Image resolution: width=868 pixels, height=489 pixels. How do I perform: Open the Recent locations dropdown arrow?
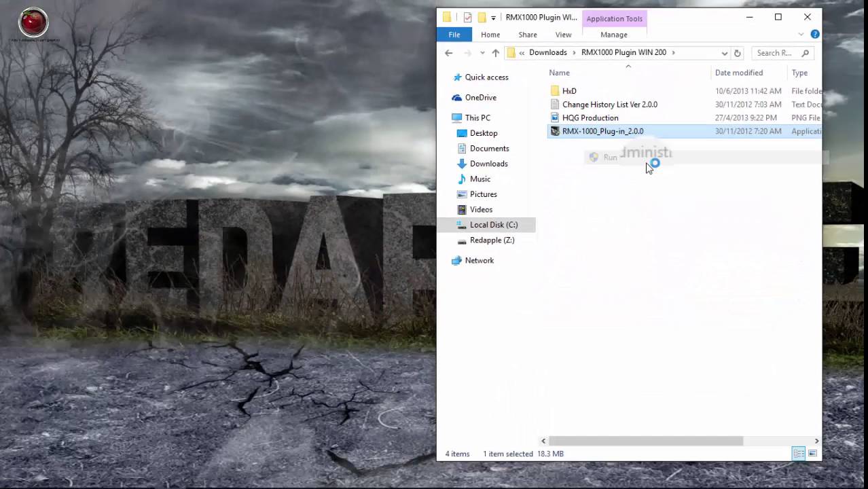tap(482, 53)
